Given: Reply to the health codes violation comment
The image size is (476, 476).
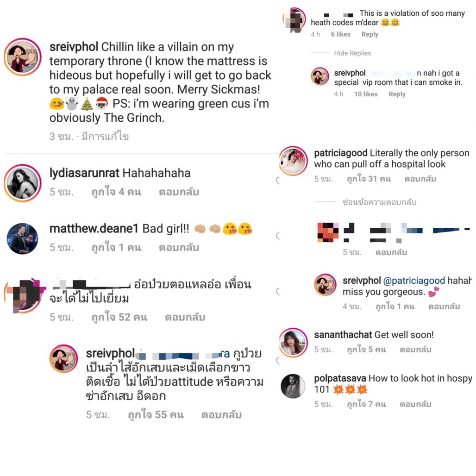Looking at the screenshot, I should point(370,34).
